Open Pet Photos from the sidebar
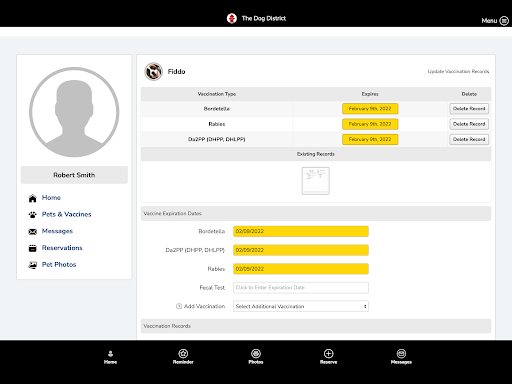This screenshot has height=384, width=512. point(59,264)
